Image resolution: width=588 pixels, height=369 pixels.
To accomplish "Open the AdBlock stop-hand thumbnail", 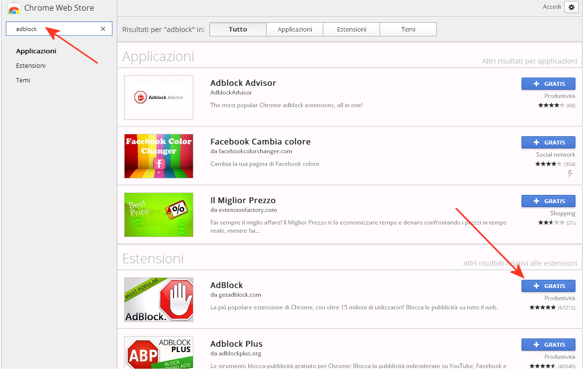I will click(159, 300).
